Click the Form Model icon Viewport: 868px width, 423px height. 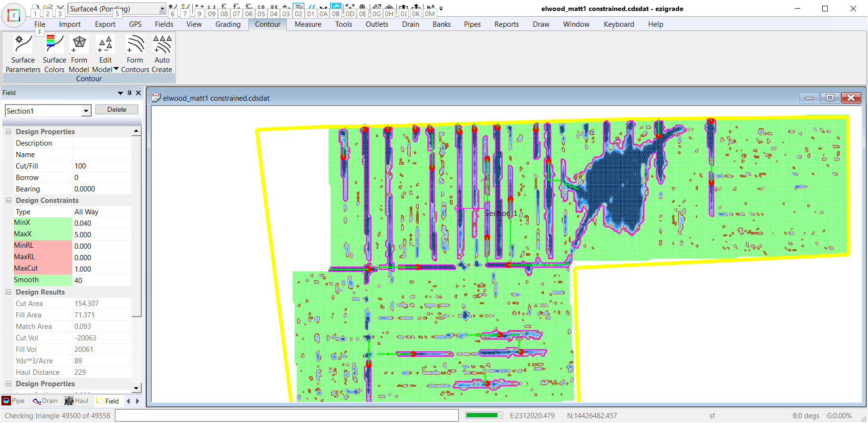79,53
